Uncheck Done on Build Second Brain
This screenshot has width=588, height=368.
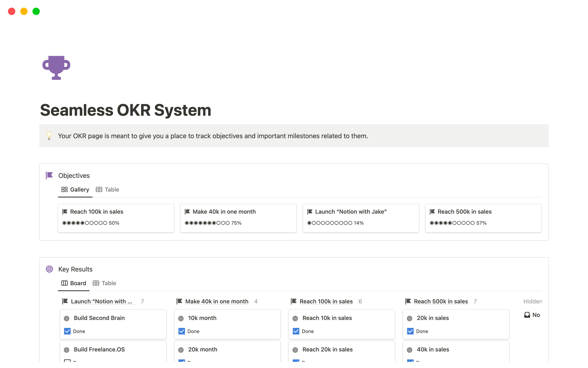(67, 331)
